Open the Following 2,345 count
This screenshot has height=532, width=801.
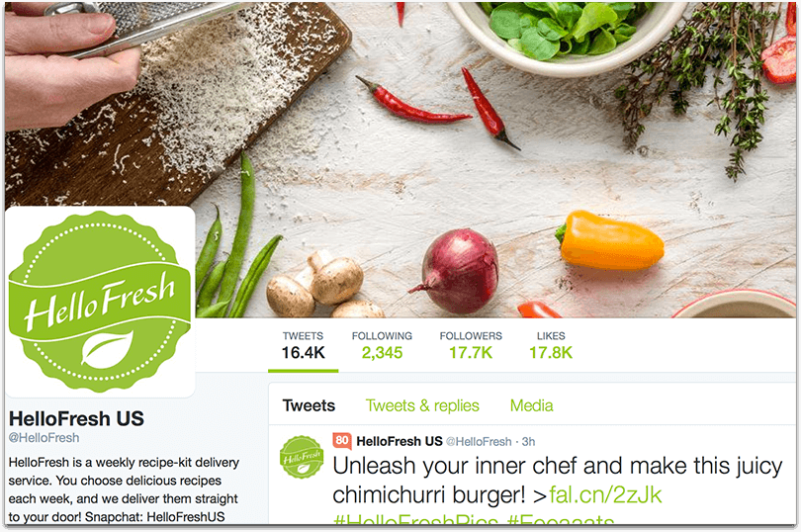tap(382, 346)
